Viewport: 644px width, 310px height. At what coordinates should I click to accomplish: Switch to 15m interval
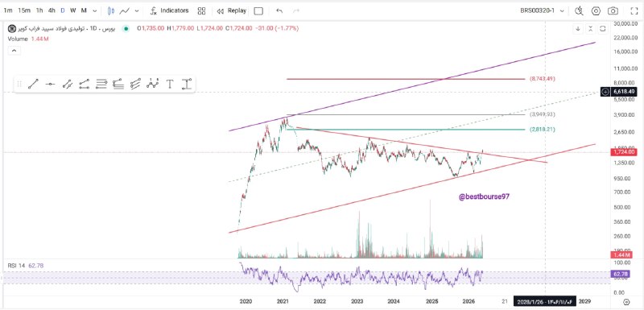24,10
